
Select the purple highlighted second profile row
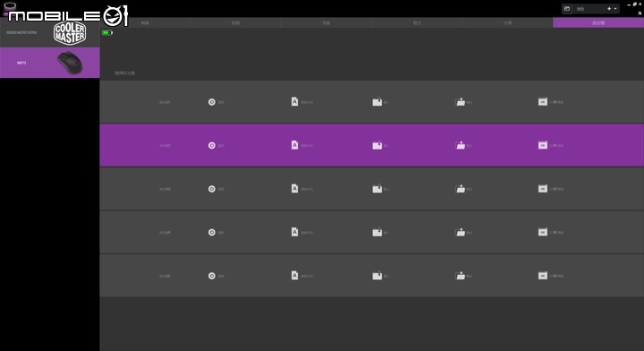[372, 145]
